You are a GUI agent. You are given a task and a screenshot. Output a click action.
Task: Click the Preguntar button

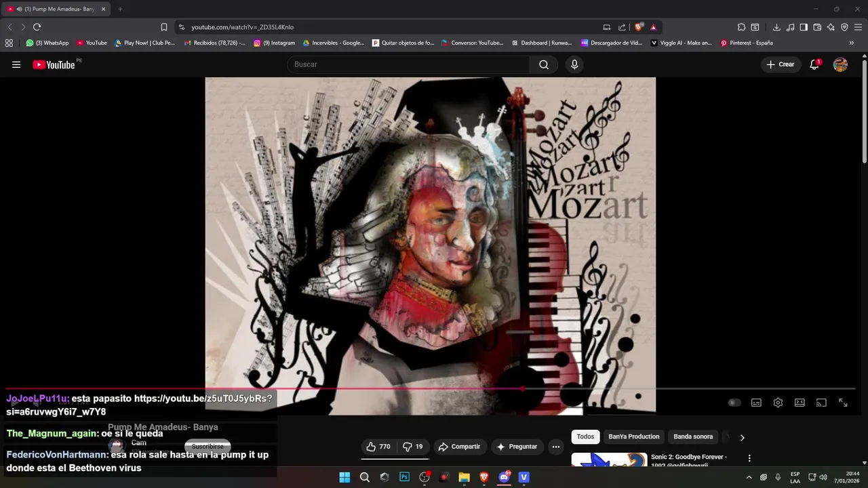coord(517,447)
